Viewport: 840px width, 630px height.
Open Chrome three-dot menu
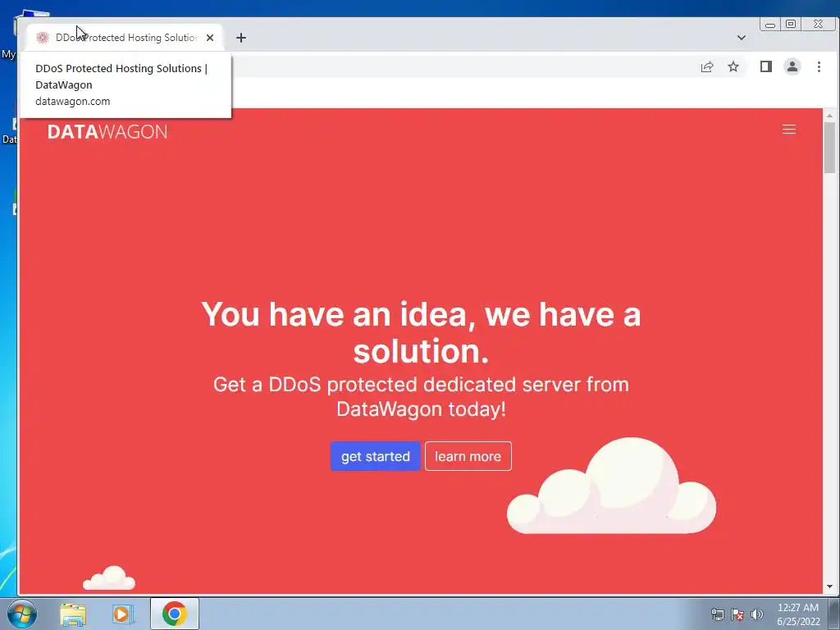[819, 66]
